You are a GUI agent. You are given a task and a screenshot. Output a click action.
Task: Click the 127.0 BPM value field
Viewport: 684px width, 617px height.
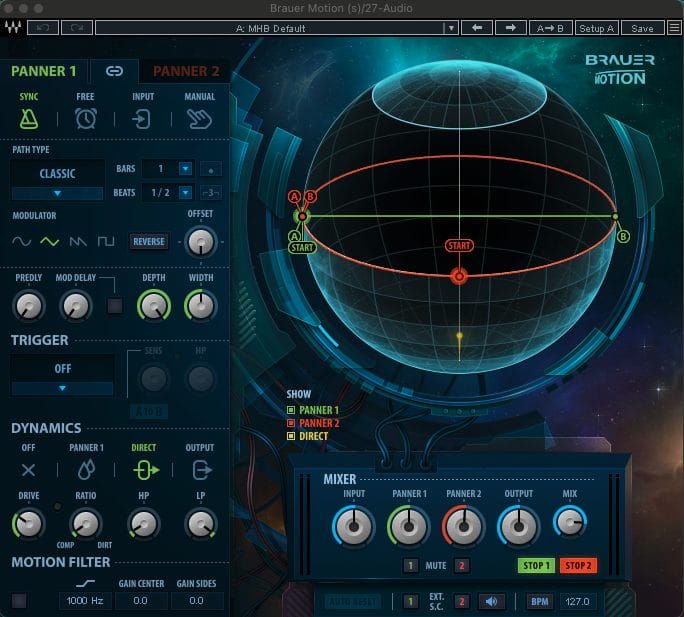pos(578,601)
